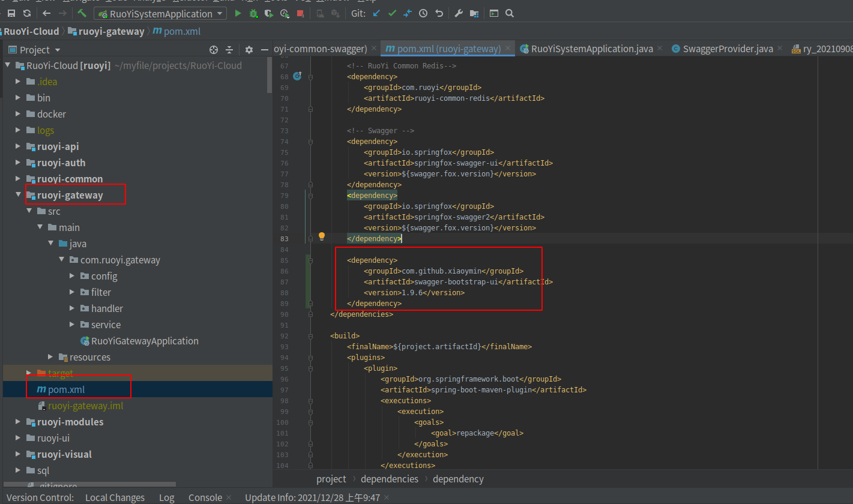Expand the ruoyi-api module
Screen dimensions: 853x504
click(x=19, y=146)
